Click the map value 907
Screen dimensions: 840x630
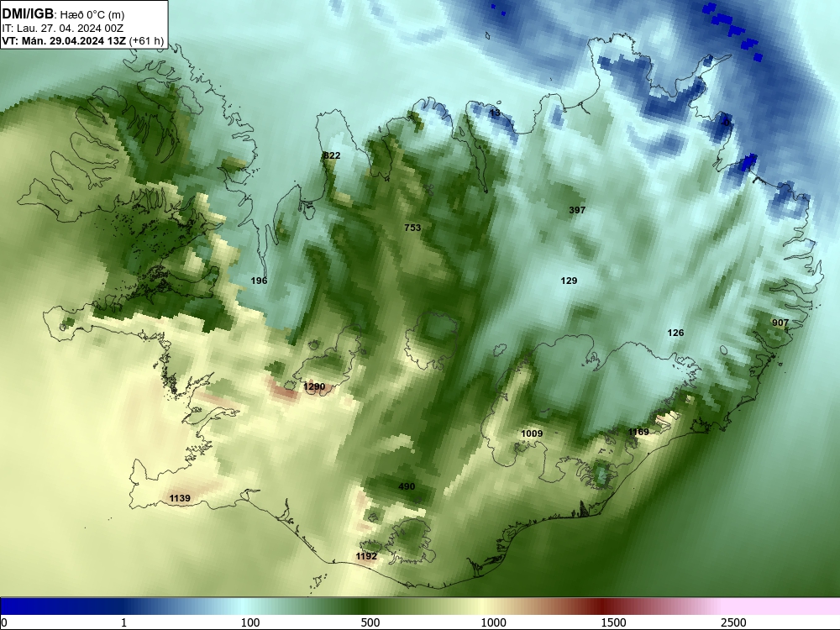(x=780, y=323)
